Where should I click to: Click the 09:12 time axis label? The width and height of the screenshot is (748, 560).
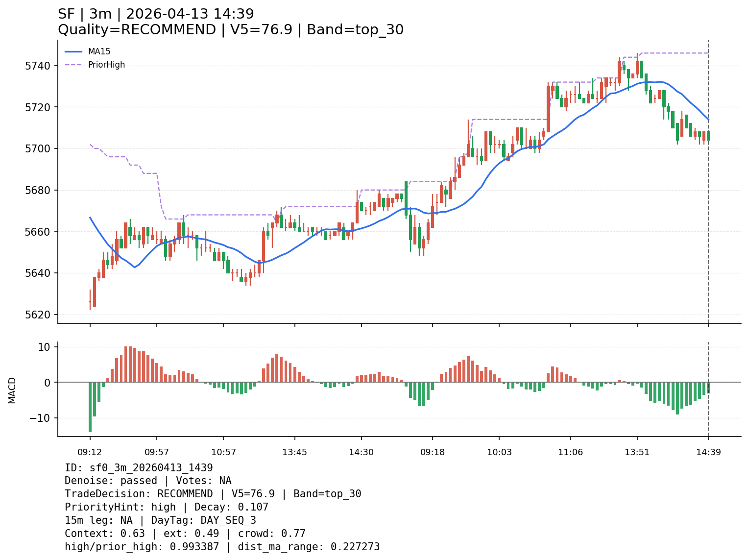click(x=90, y=452)
